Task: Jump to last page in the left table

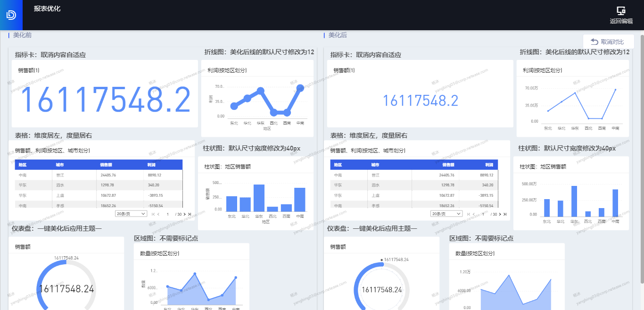Action: pyautogui.click(x=190, y=214)
